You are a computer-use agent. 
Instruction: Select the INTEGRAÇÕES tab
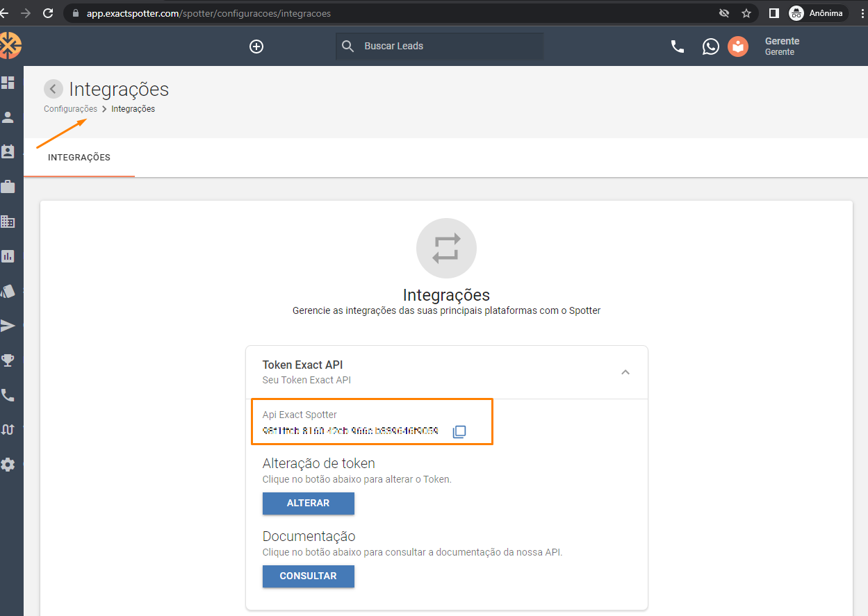click(x=79, y=158)
